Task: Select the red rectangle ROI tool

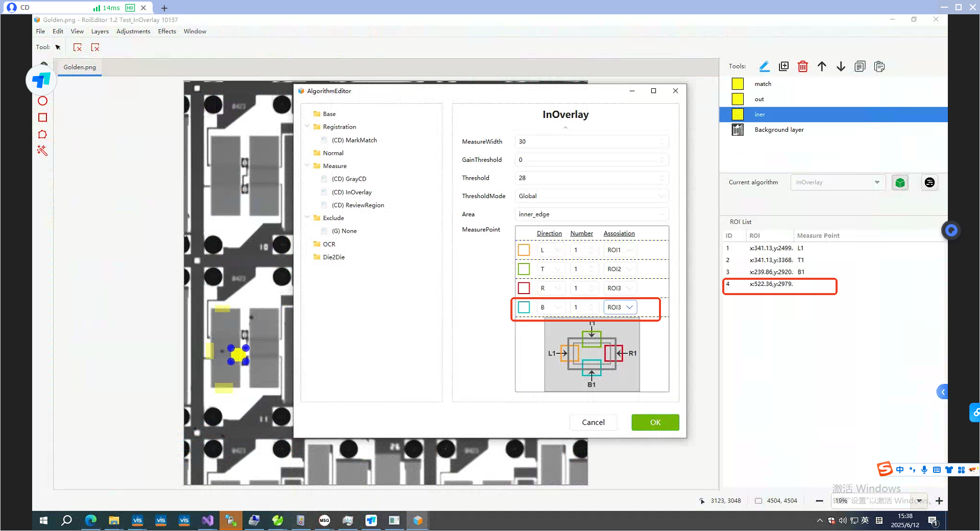Action: point(42,117)
